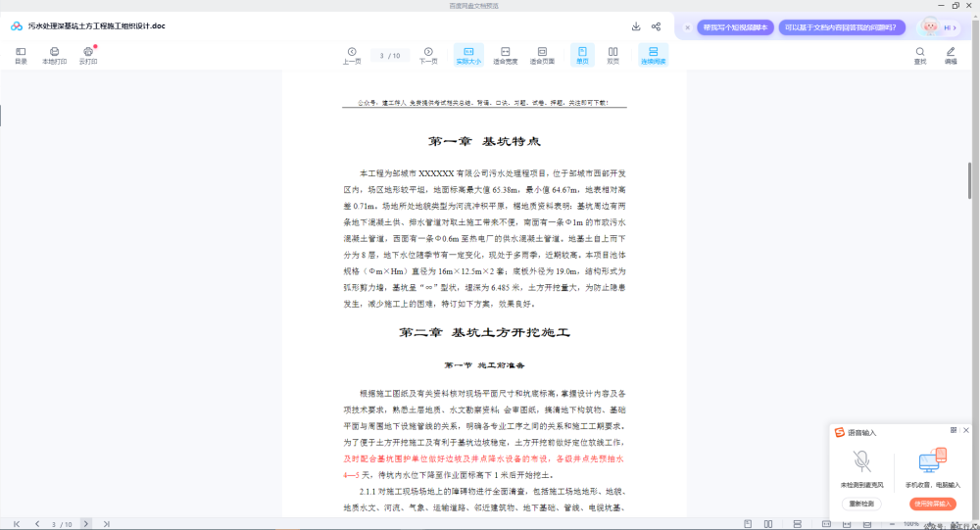Screen dimensions: 980x530
Task: Click the grid icon in 语音输入 panel
Action: click(x=954, y=430)
